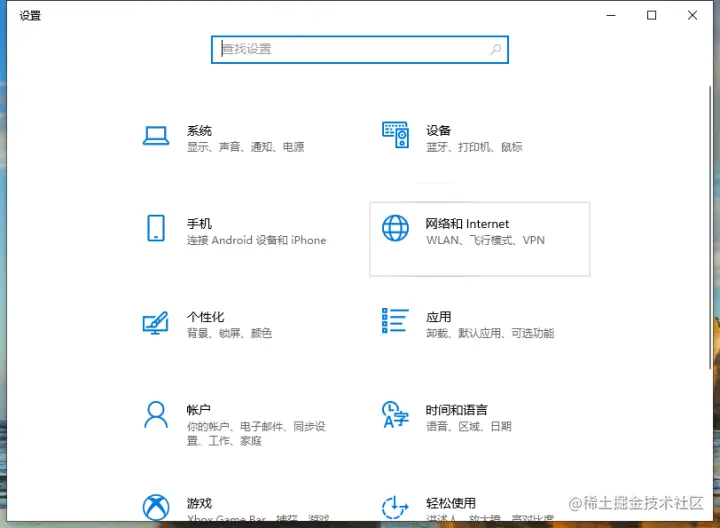The width and height of the screenshot is (720, 528).
Task: Open the 时间和语言 clock icon
Action: click(x=395, y=415)
